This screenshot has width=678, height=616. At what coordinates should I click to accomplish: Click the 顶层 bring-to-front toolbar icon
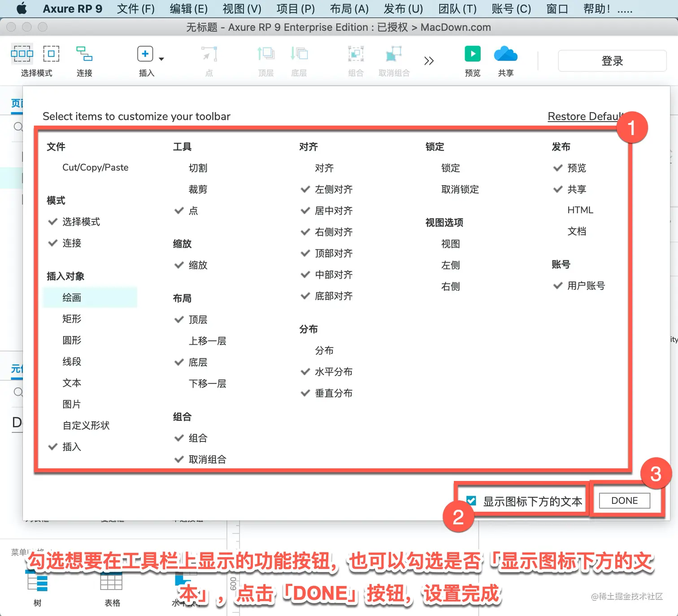[x=266, y=54]
